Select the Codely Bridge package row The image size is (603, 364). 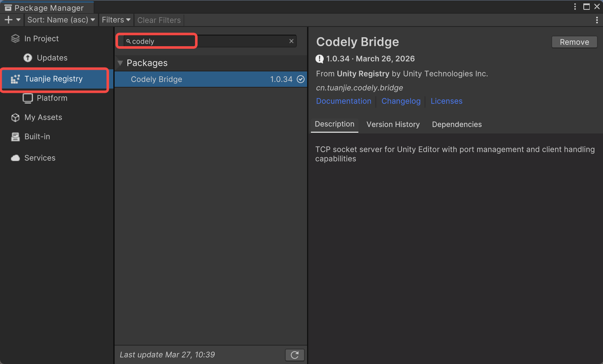[211, 79]
